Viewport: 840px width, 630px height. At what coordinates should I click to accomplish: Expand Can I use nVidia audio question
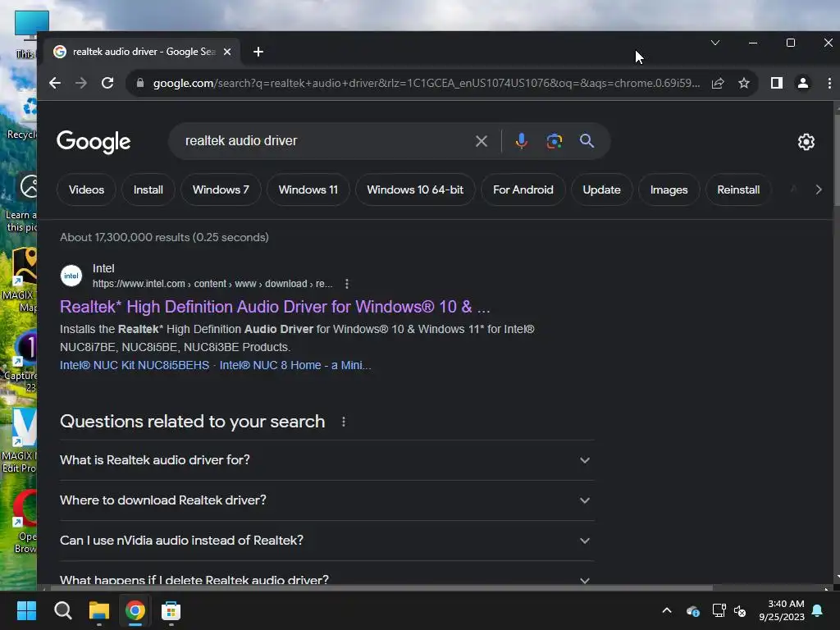pyautogui.click(x=326, y=541)
